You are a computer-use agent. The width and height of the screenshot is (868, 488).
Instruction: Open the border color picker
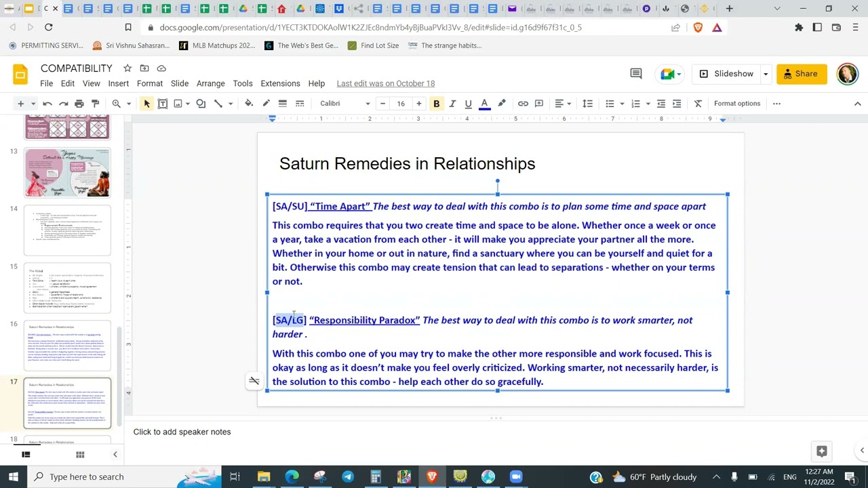tap(266, 104)
